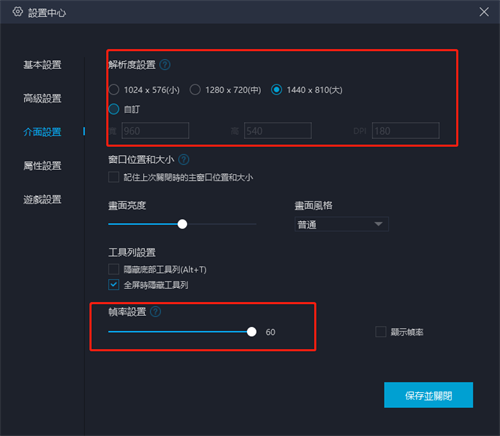Open 畫面風格 dropdown showing 普通
Viewport: 500px width, 436px height.
click(x=342, y=224)
